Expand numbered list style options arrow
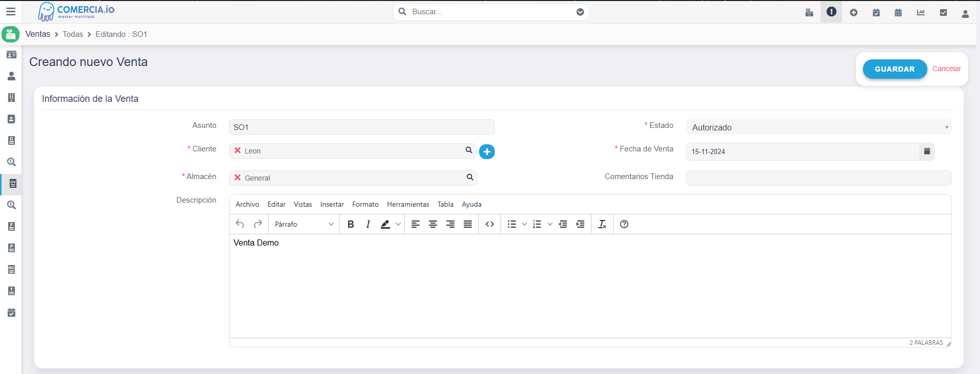980x374 pixels. coord(550,224)
